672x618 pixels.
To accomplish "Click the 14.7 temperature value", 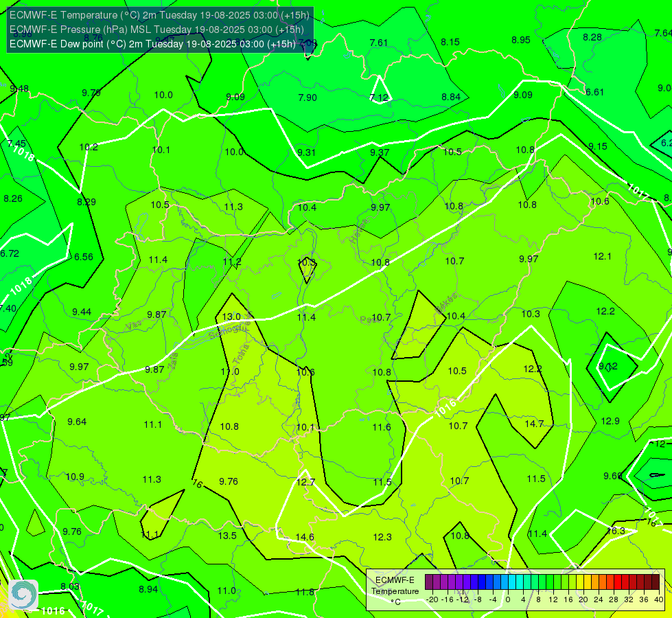I will [534, 424].
